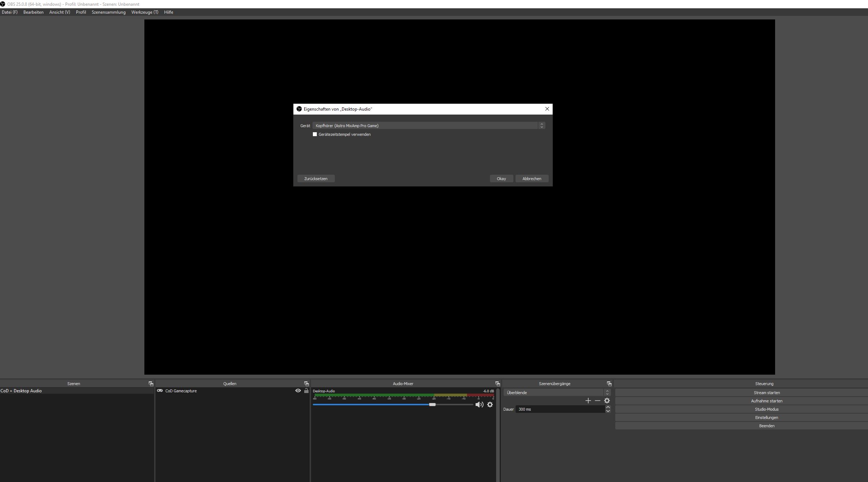Undock the Szenenübergänge panel

pos(609,384)
